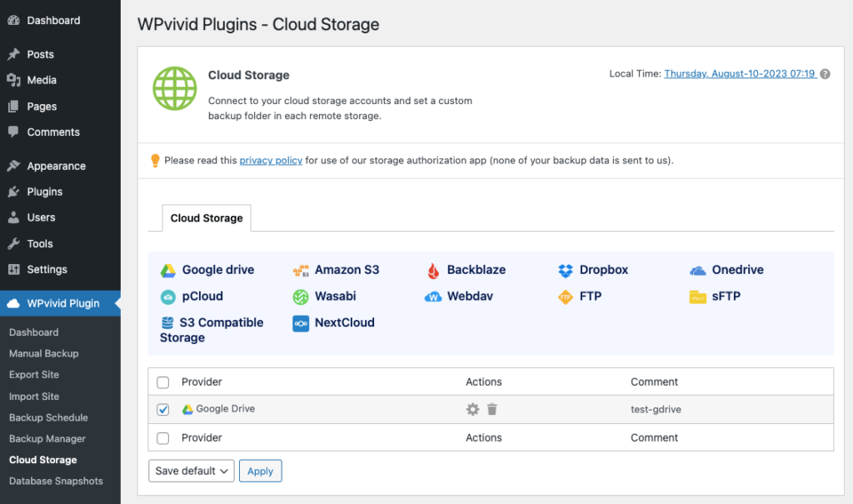Select the Wasabi storage icon
The width and height of the screenshot is (853, 504).
coord(300,296)
